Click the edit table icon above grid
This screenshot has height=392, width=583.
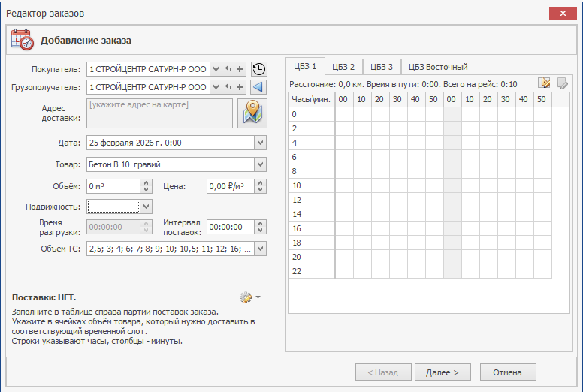(544, 83)
